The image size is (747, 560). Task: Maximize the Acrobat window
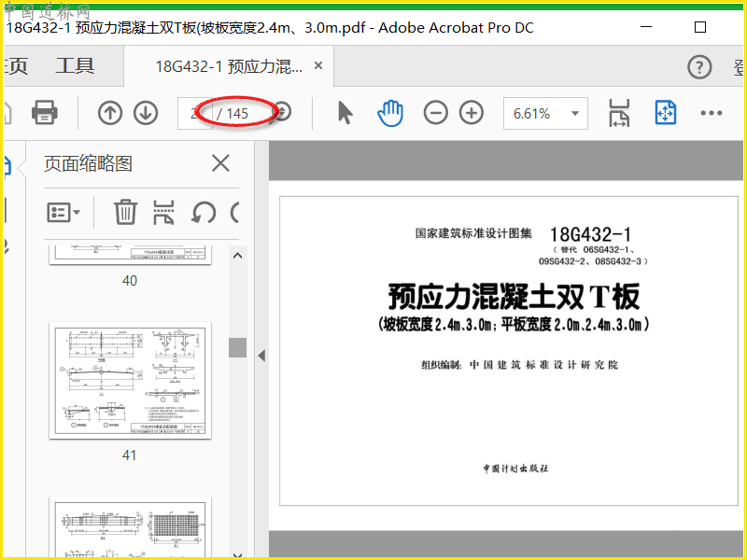coord(700,27)
